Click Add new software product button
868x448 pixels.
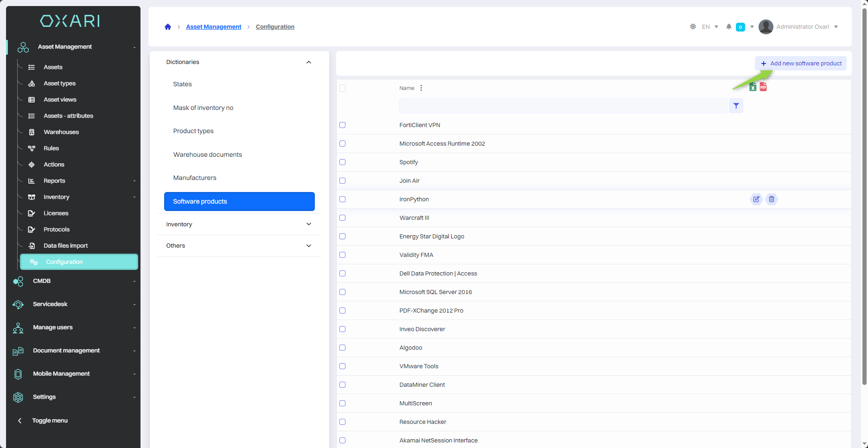click(801, 64)
